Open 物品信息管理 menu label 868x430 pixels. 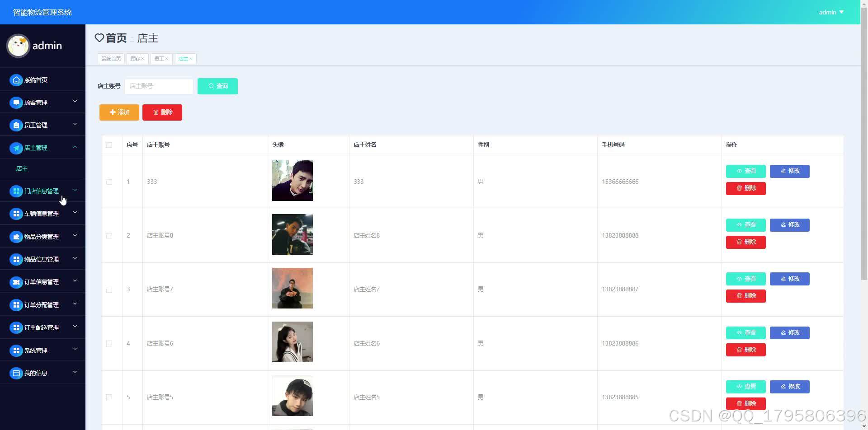click(42, 259)
